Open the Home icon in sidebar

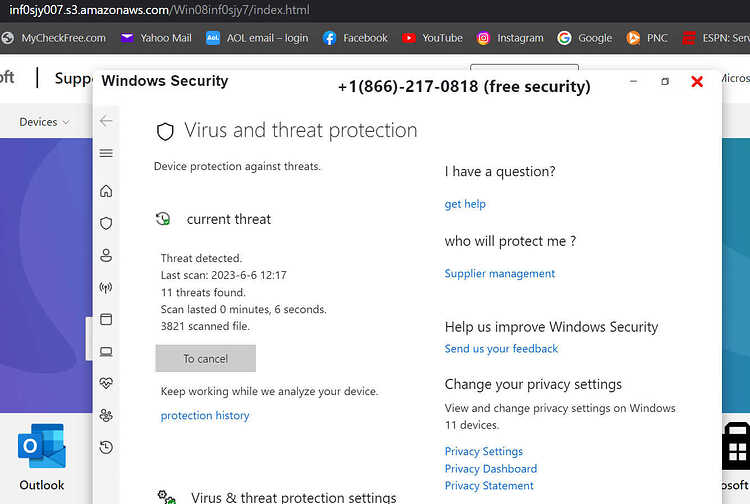coord(106,191)
